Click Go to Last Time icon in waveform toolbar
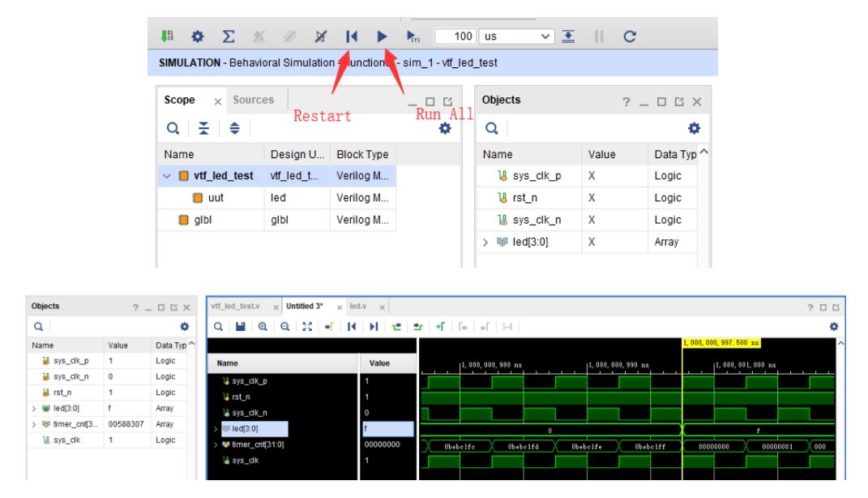 (374, 327)
